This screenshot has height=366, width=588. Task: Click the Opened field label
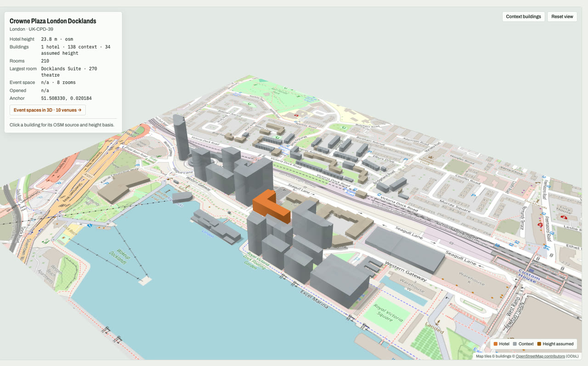(x=18, y=91)
